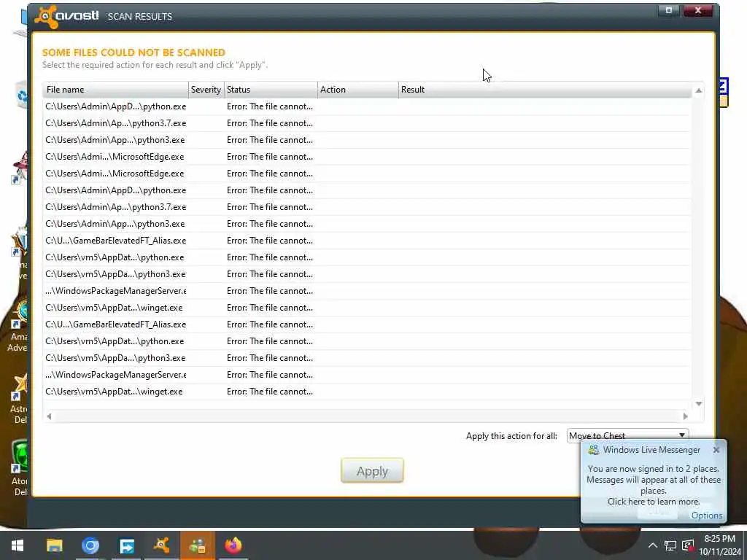747x560 pixels.
Task: Select the first 'python3.7.exe' row
Action: (367, 123)
